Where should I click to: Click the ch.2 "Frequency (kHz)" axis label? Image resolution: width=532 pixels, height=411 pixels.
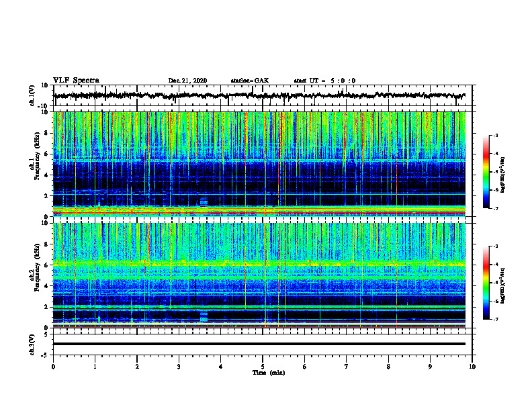pyautogui.click(x=38, y=267)
